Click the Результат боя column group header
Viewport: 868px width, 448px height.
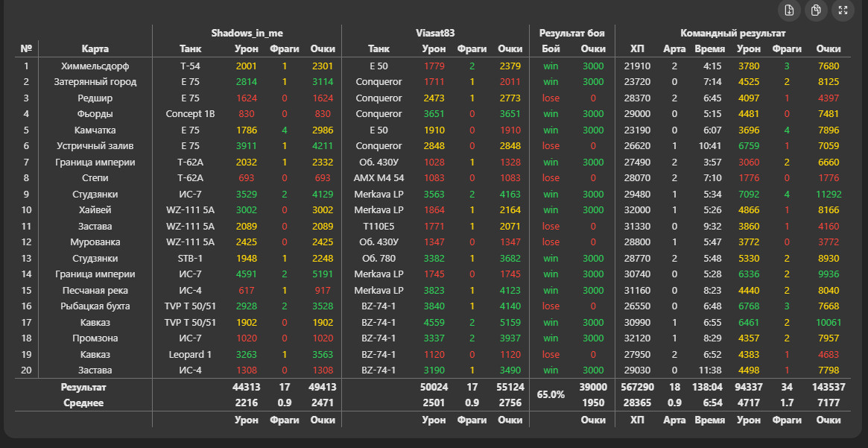[x=572, y=34]
